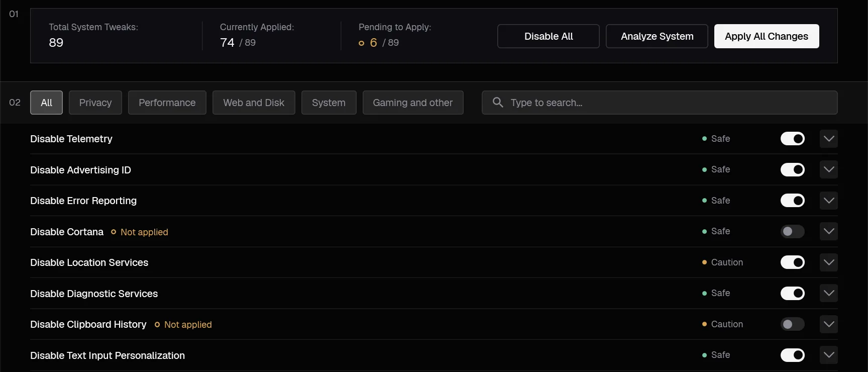The image size is (868, 372).
Task: Click Not applied beside Disable Clipboard History
Action: pos(183,325)
